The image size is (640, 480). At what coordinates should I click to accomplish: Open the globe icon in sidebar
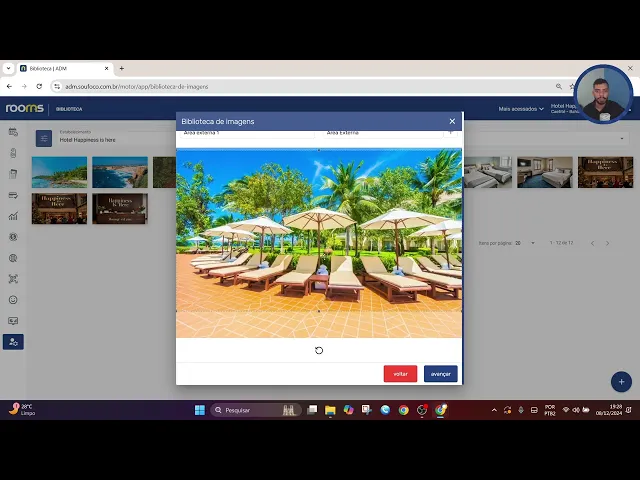[x=13, y=237]
